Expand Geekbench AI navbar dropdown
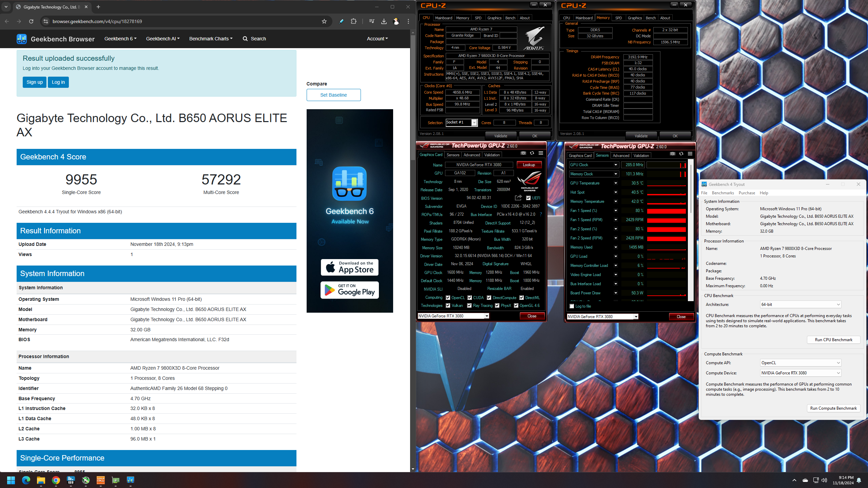 [163, 39]
